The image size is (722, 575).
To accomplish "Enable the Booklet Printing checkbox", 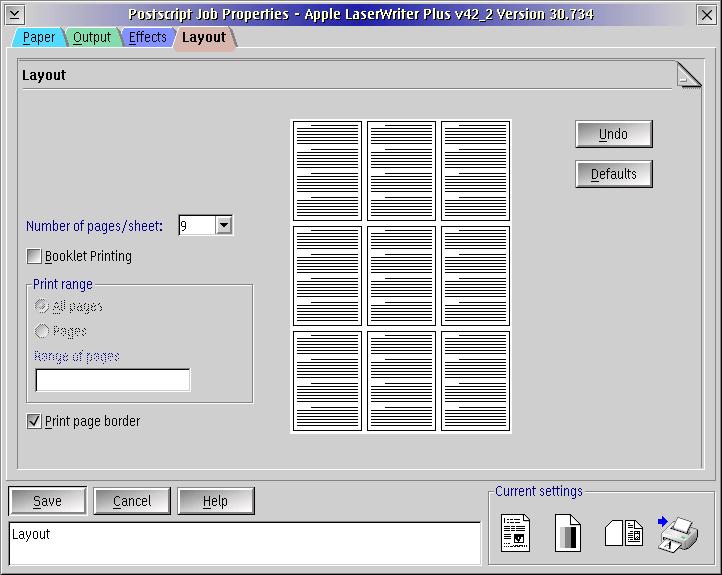I will [x=34, y=256].
